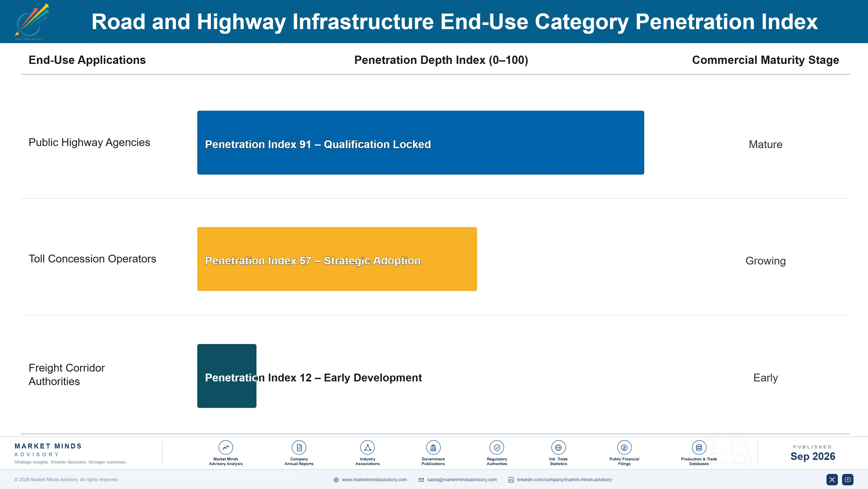Click the 2026 copyright notice text
This screenshot has height=489, width=868.
[66, 480]
